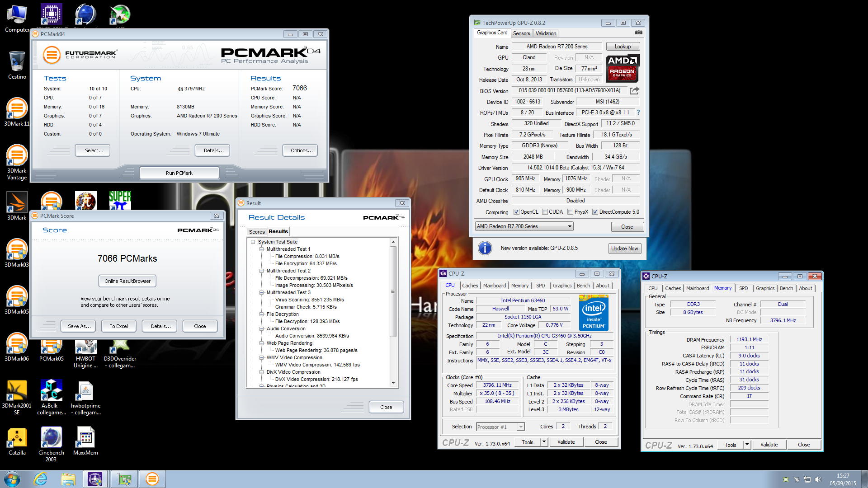This screenshot has width=868, height=488.
Task: Launch 3DMark03 desktop shortcut
Action: [x=17, y=253]
